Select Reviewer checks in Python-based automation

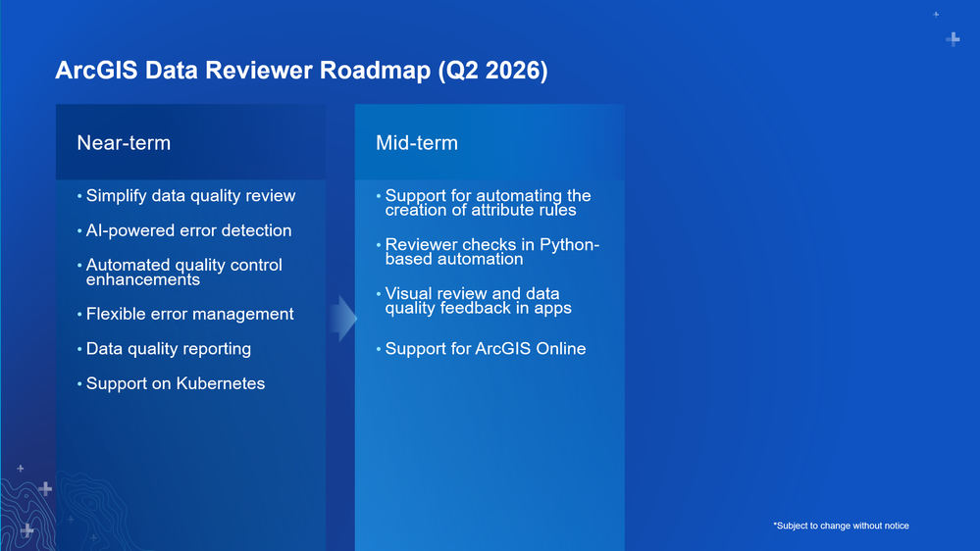(491, 251)
